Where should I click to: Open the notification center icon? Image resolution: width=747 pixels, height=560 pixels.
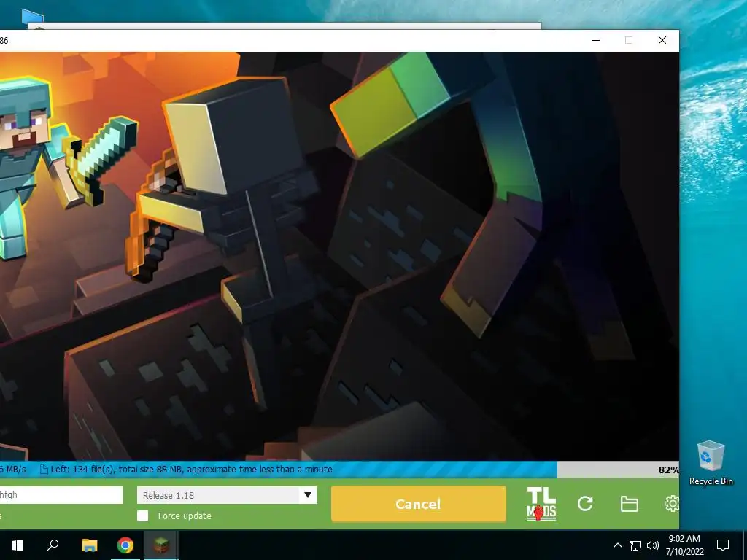pos(723,545)
